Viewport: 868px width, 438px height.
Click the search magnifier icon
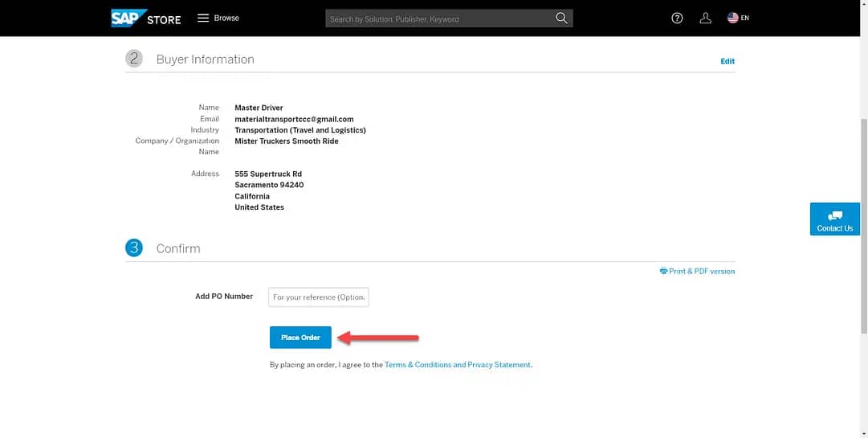click(x=561, y=18)
